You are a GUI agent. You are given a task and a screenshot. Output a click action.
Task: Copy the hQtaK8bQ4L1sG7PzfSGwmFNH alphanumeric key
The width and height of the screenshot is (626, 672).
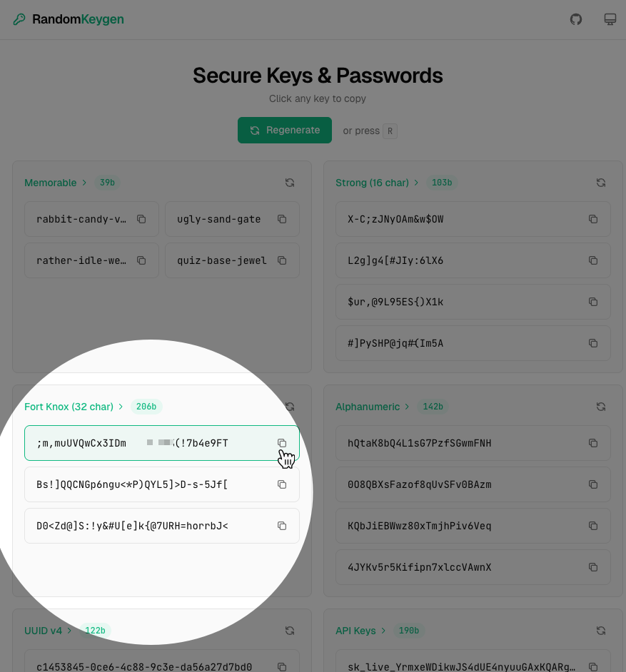point(593,443)
